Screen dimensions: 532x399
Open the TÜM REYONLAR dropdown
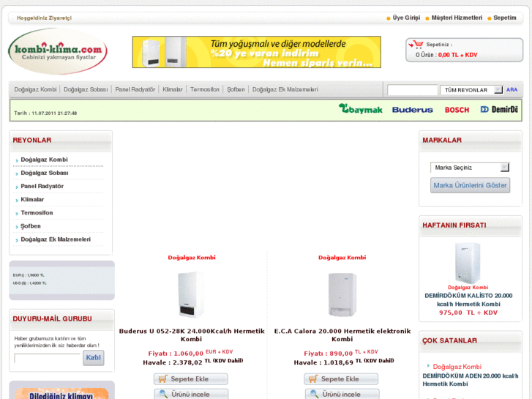(471, 90)
